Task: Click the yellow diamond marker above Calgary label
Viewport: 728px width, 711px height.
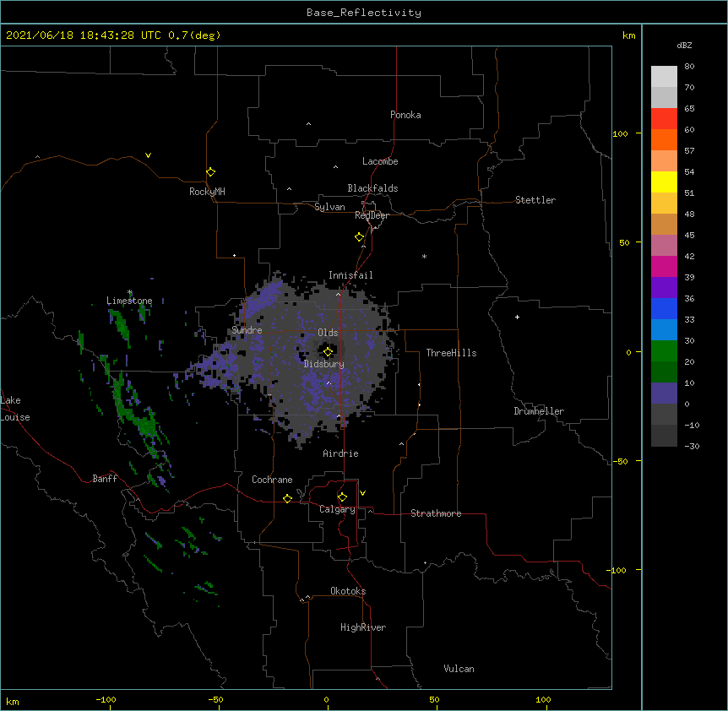Action: click(342, 497)
